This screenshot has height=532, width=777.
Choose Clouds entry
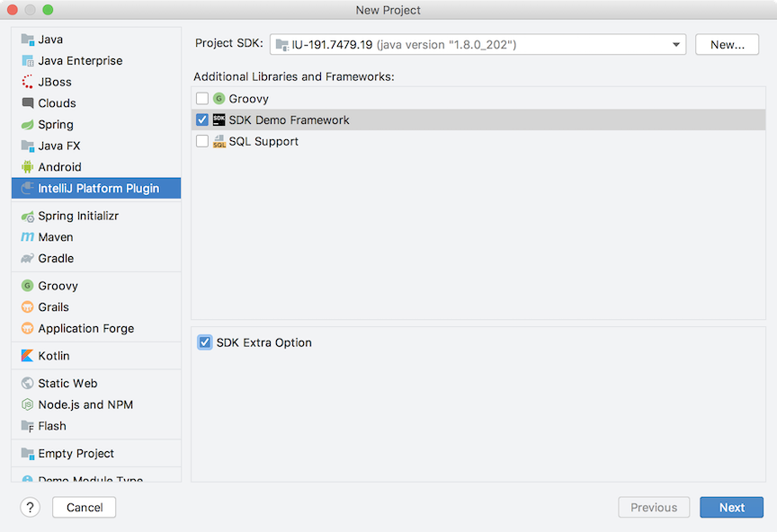tap(96, 103)
